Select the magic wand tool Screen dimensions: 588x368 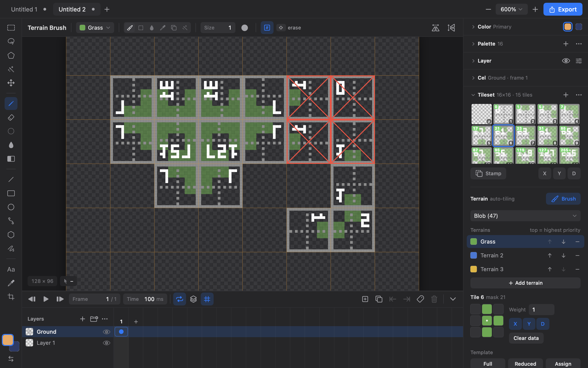(11, 69)
